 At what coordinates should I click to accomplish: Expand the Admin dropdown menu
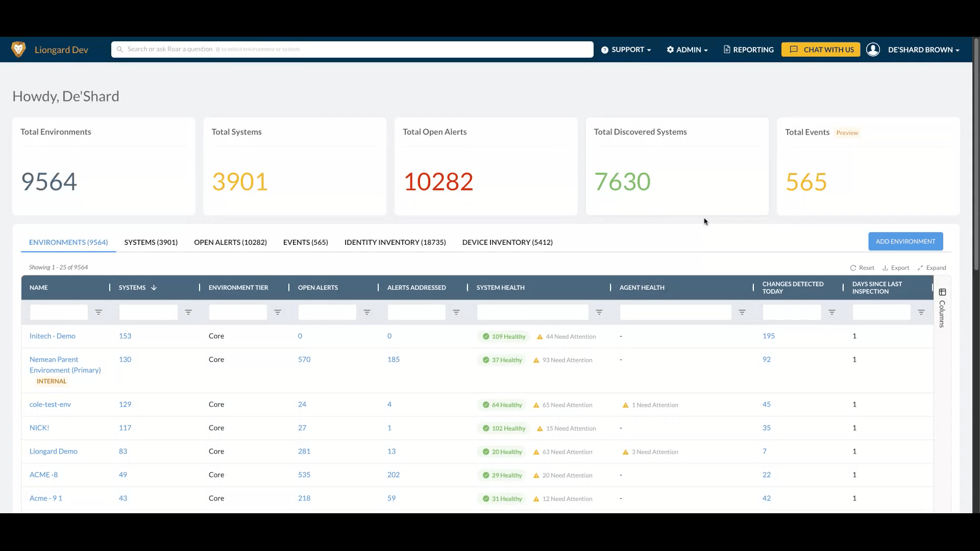pyautogui.click(x=688, y=49)
